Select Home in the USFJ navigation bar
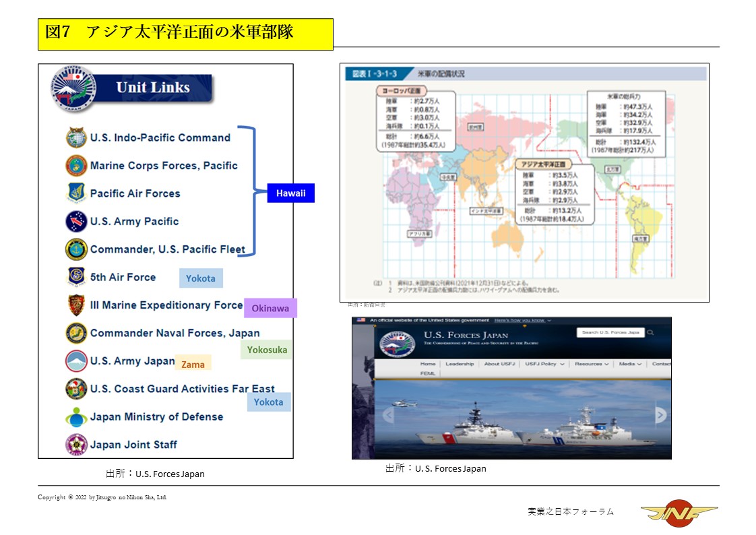 pos(428,364)
